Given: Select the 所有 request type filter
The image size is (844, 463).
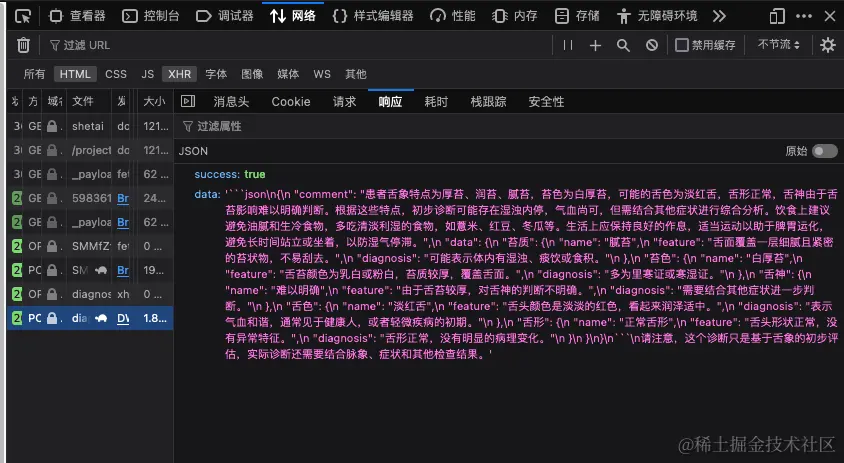Looking at the screenshot, I should 34,74.
